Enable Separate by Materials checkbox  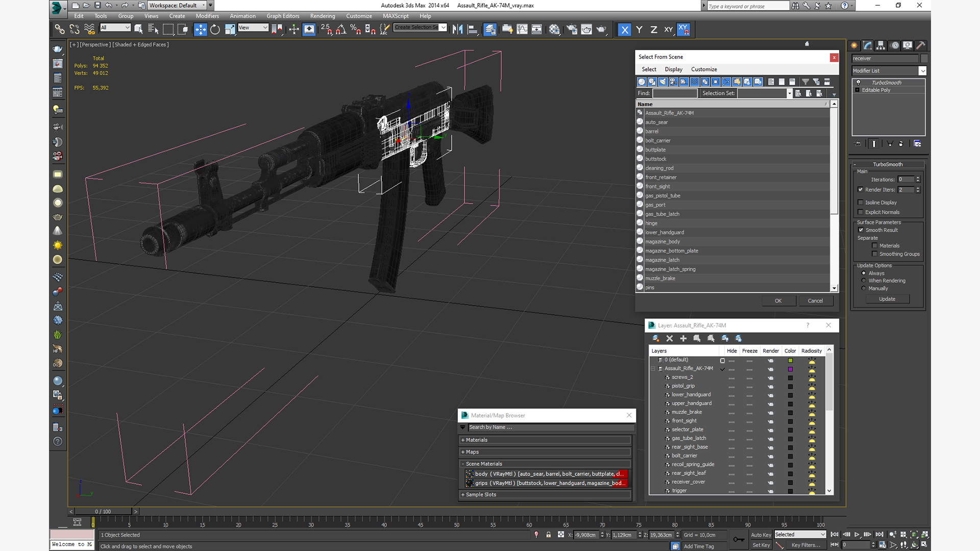pos(875,246)
